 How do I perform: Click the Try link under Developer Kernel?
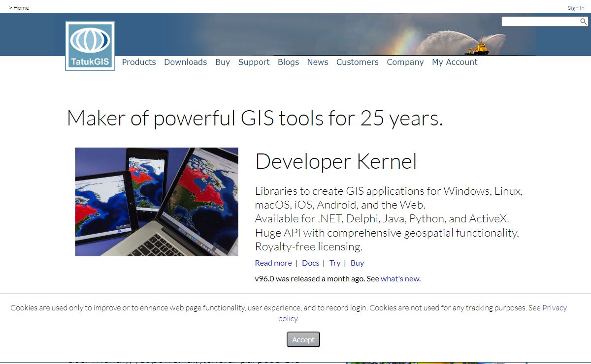tap(335, 263)
